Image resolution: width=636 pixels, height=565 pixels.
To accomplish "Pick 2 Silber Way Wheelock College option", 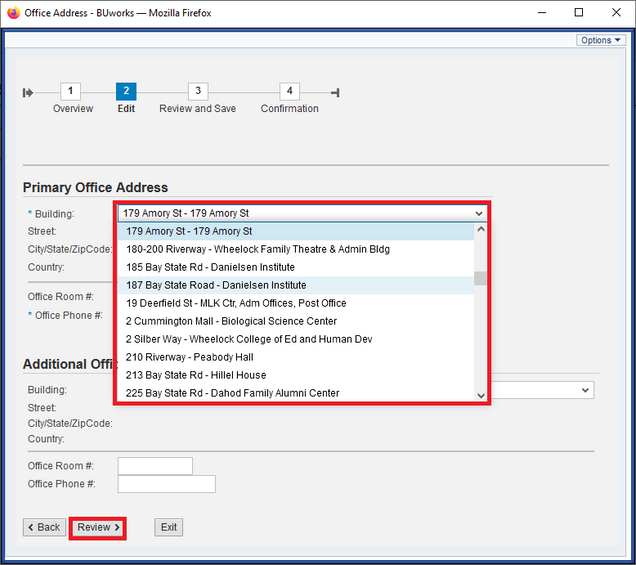I will point(296,339).
